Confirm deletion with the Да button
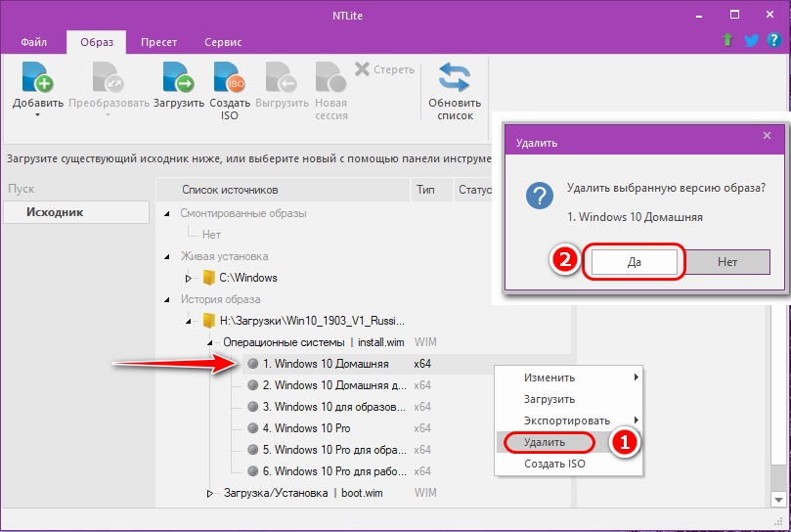Viewport: 791px width, 532px height. click(633, 262)
